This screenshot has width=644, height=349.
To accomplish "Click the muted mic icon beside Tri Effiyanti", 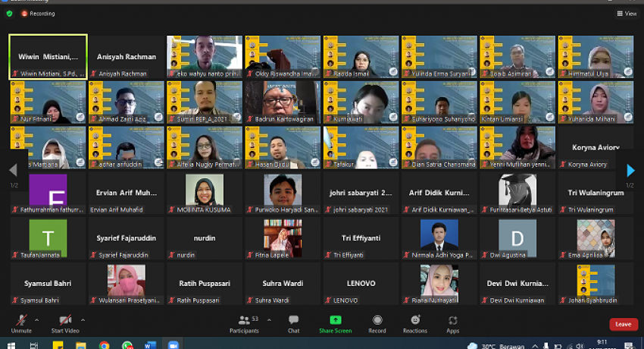I will pyautogui.click(x=328, y=255).
